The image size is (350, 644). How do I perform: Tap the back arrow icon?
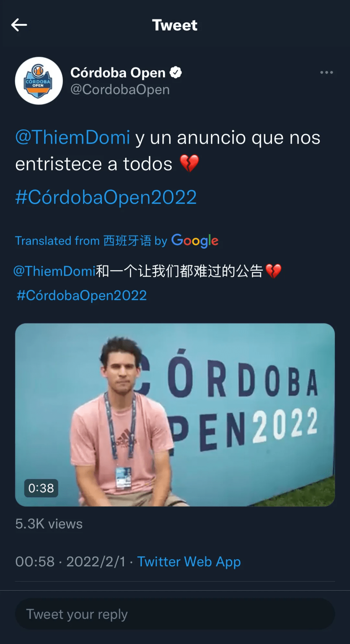19,25
